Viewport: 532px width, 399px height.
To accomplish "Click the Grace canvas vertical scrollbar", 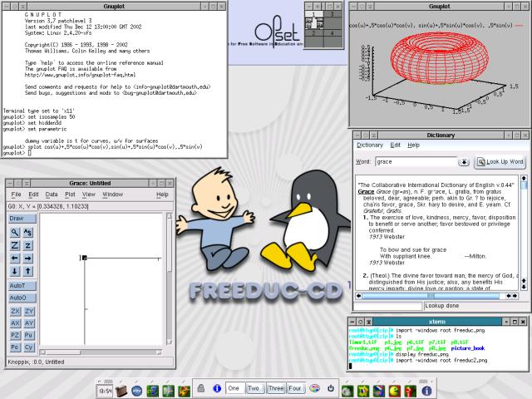I will (170, 279).
